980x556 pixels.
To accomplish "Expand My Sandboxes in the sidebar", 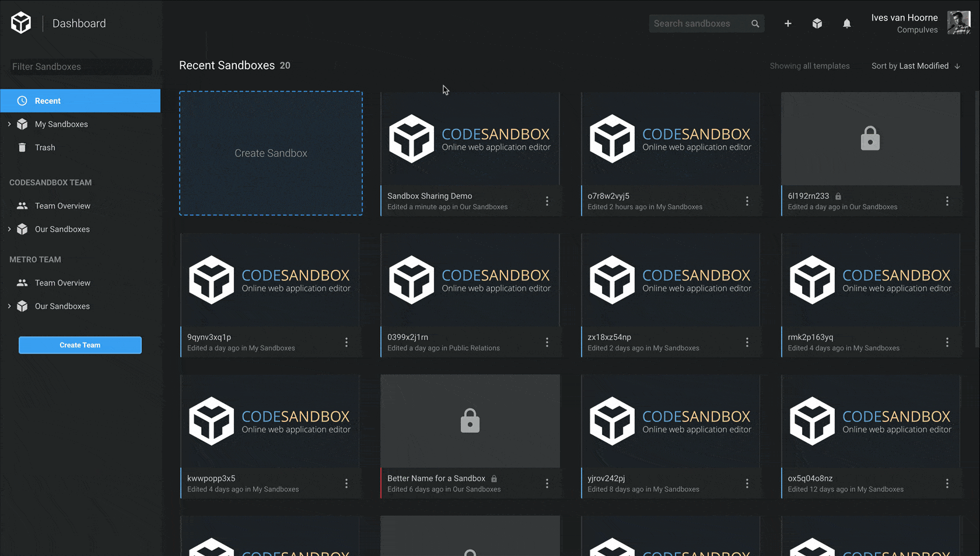I will (9, 124).
